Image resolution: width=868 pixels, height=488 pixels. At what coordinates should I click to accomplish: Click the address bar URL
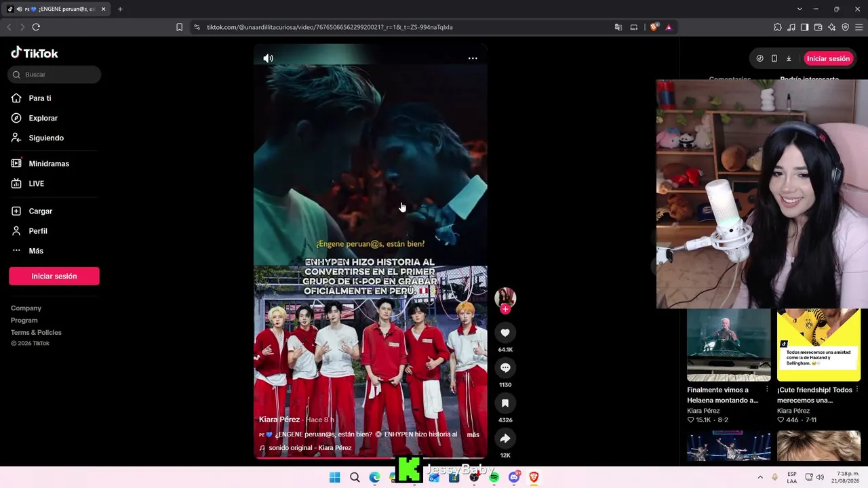pos(330,27)
